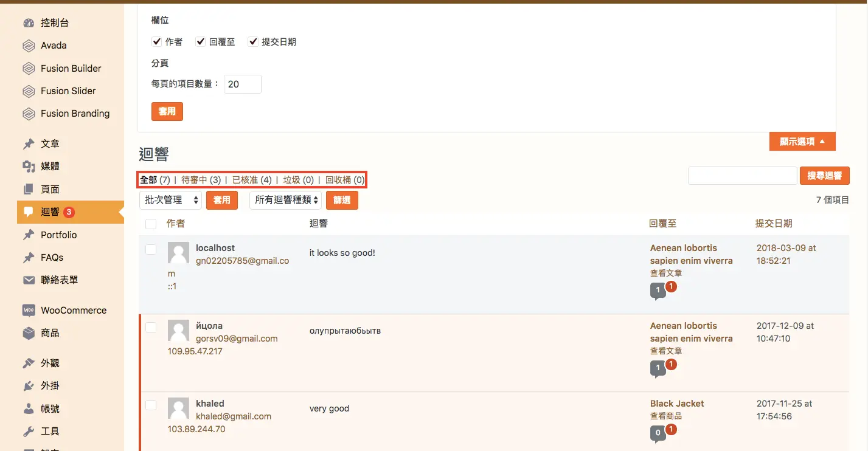The width and height of the screenshot is (868, 451).
Task: Click the 篩選 filter button
Action: (342, 200)
